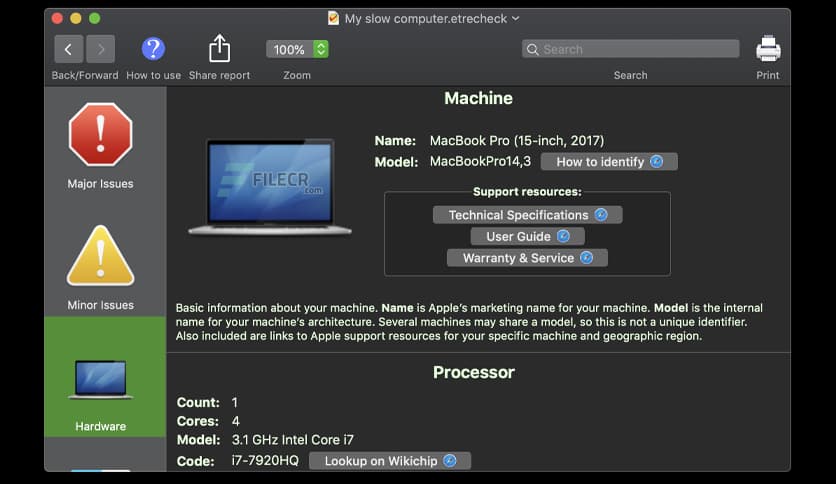Click the Processor section heading
This screenshot has height=484, width=836.
point(473,372)
